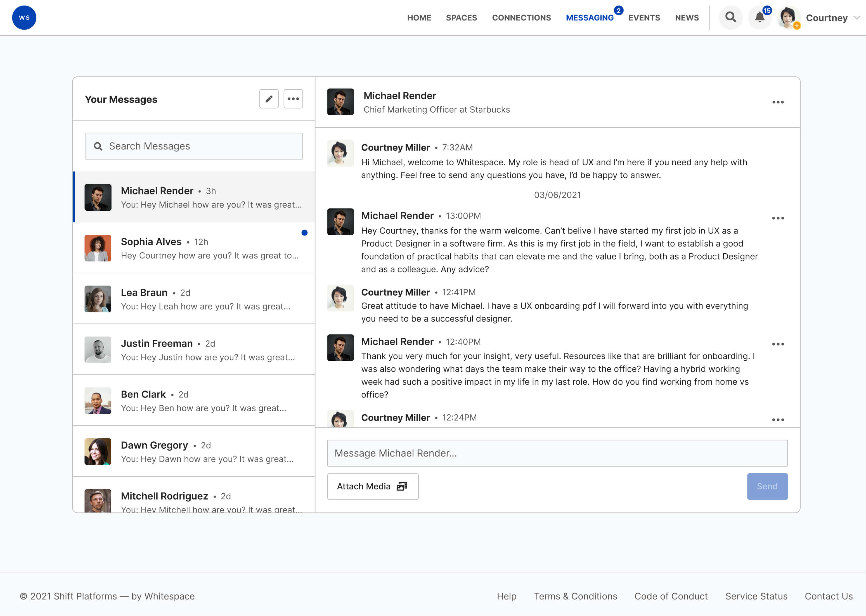Open the Help footer link
Viewport: 866px width, 616px height.
506,596
